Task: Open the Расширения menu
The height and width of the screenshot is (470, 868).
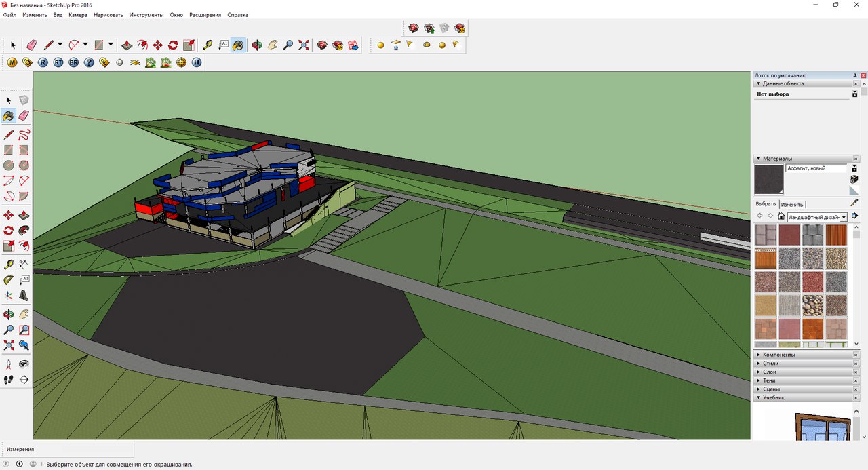Action: point(205,15)
